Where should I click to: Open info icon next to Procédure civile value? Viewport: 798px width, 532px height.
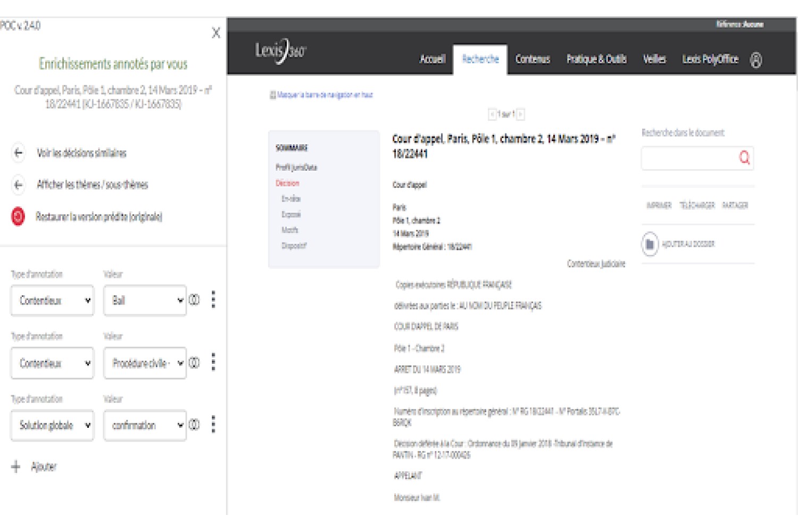point(194,363)
